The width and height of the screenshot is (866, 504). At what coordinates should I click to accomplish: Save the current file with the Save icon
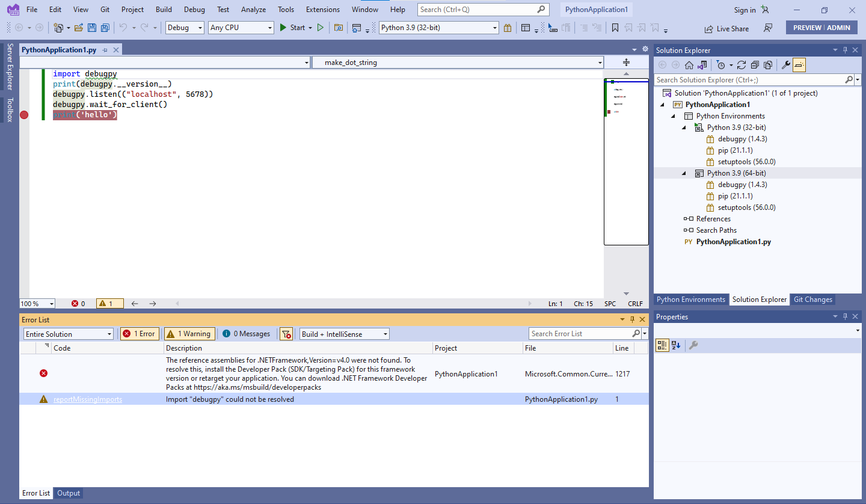91,27
